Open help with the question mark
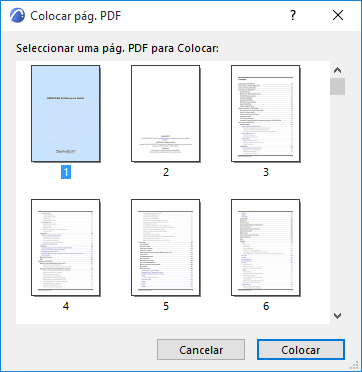This screenshot has height=372, width=362. [x=293, y=15]
